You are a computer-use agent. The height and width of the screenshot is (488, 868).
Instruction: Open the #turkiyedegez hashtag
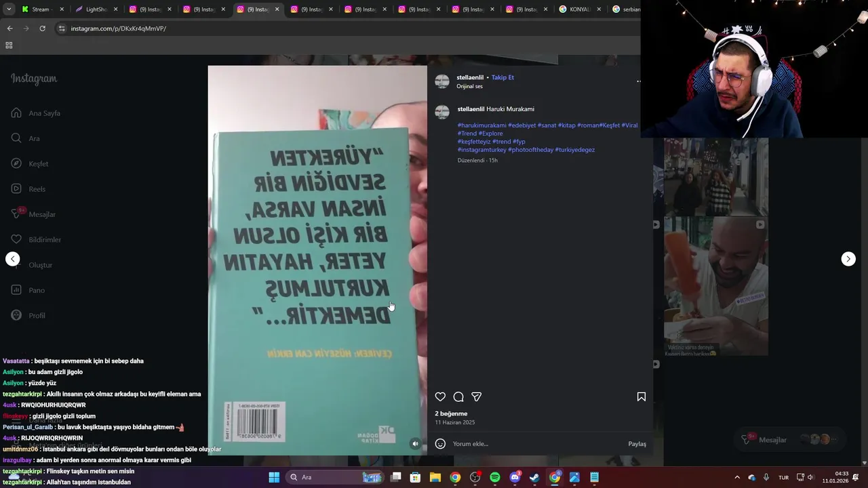pyautogui.click(x=575, y=150)
